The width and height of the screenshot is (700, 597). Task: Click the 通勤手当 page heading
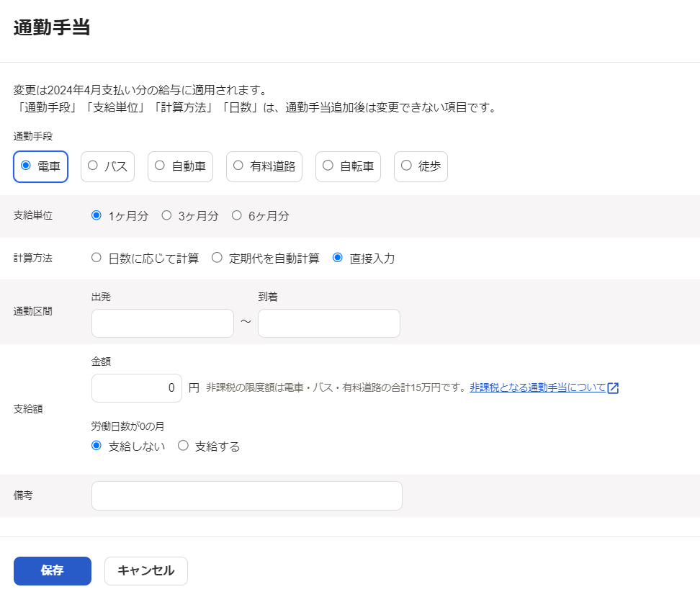click(x=52, y=27)
